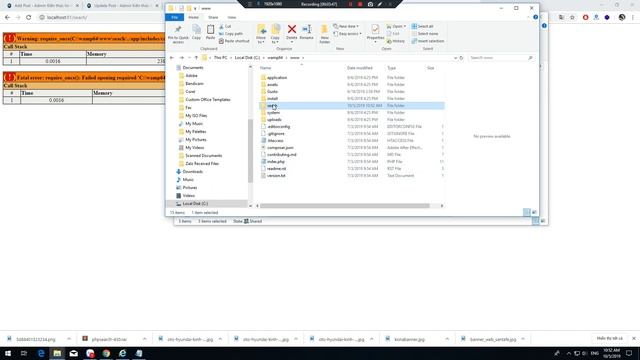The image size is (640, 360).
Task: Open File Explorer on the taskbar
Action: (x=57, y=353)
